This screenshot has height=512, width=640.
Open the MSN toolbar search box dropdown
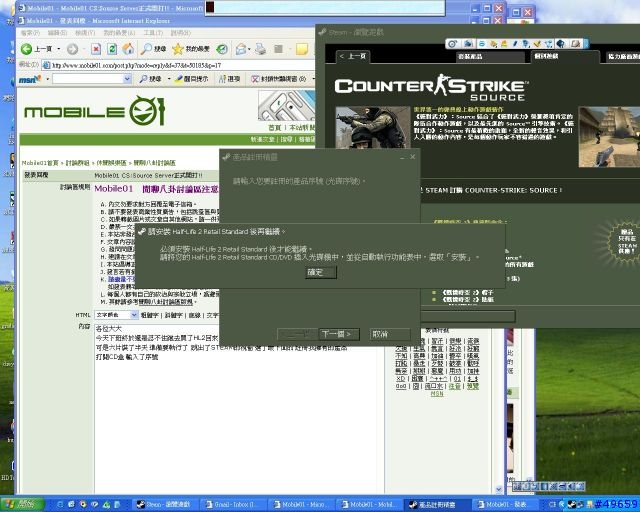127,79
